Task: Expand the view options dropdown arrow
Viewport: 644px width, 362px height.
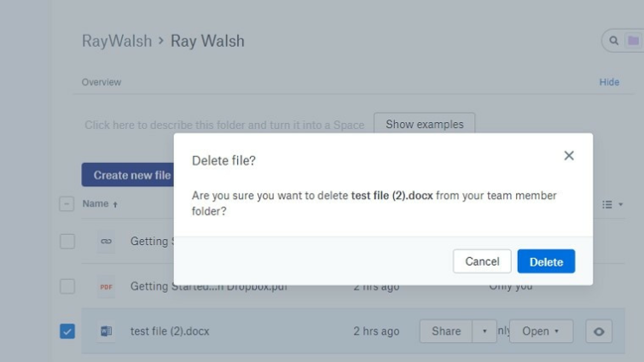Action: pyautogui.click(x=621, y=204)
